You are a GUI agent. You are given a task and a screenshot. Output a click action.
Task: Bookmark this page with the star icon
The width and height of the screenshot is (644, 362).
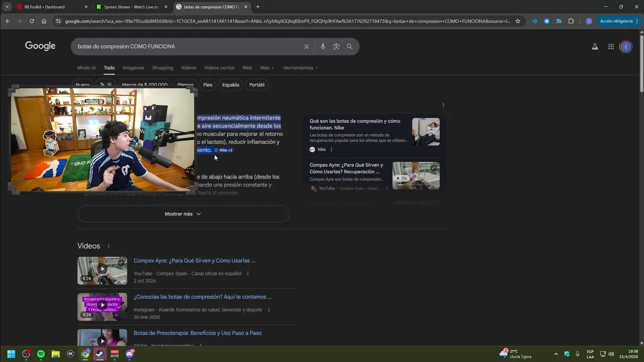pos(518,21)
